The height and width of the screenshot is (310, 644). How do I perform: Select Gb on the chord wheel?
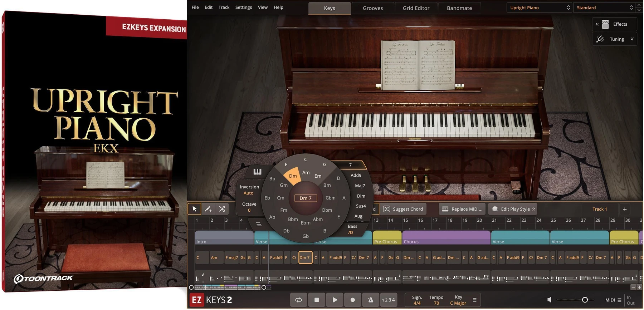pyautogui.click(x=305, y=236)
